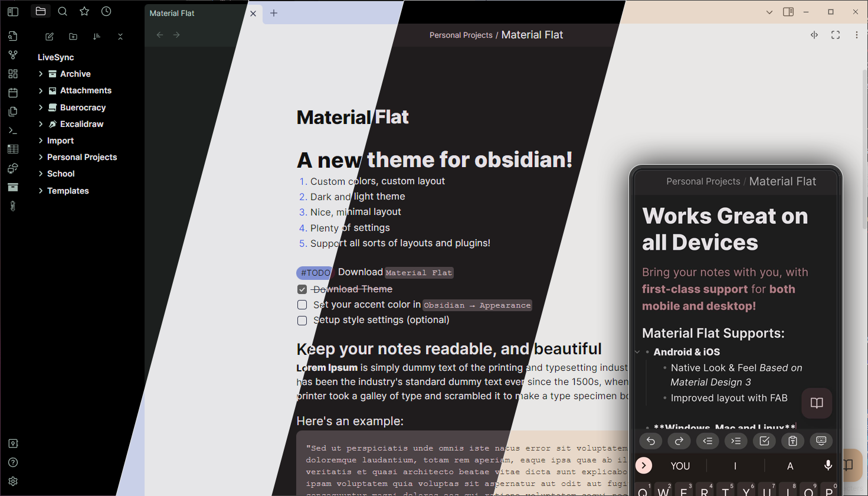Screen dimensions: 868x496
Task: Uncheck the Download Theme checkbox
Action: (302, 289)
